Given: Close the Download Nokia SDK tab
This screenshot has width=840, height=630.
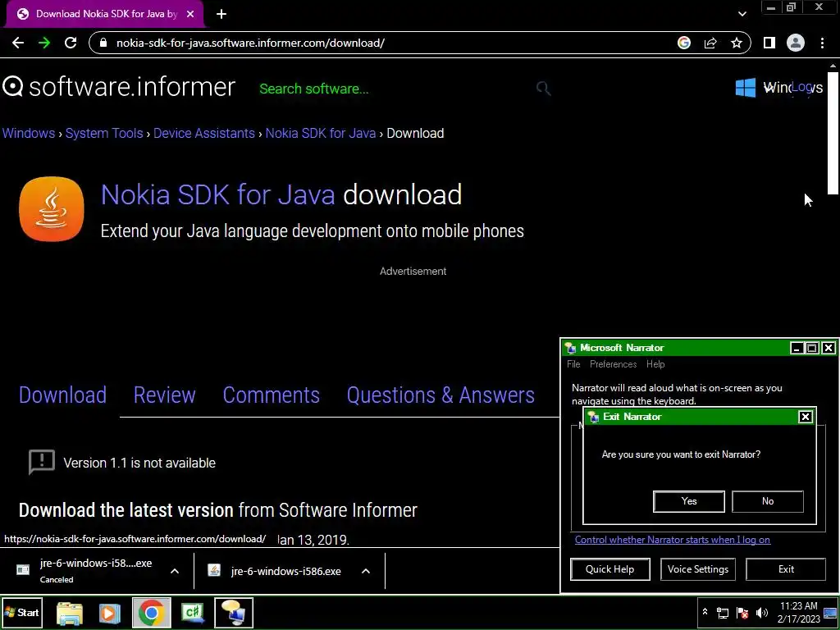Looking at the screenshot, I should [x=190, y=15].
